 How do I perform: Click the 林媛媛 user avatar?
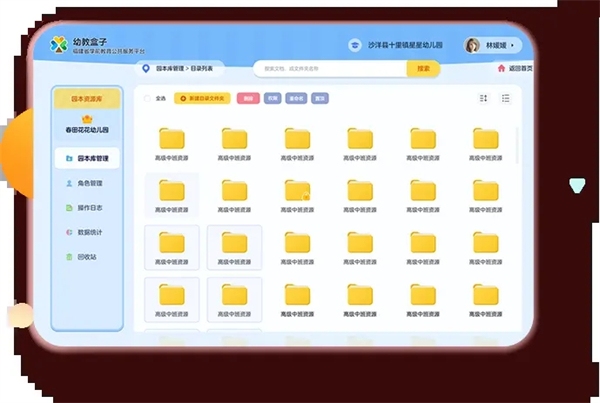click(472, 45)
